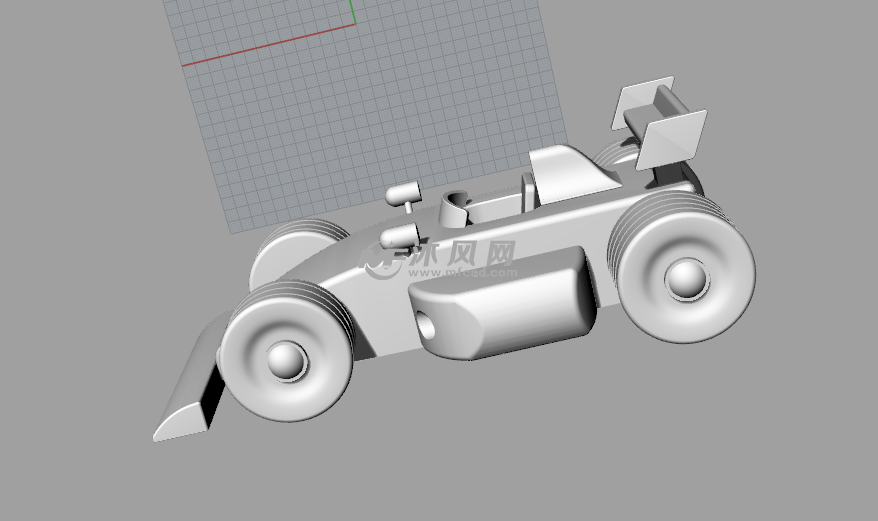Select the lower cylindrical mirror
The height and width of the screenshot is (521, 878).
tap(397, 237)
